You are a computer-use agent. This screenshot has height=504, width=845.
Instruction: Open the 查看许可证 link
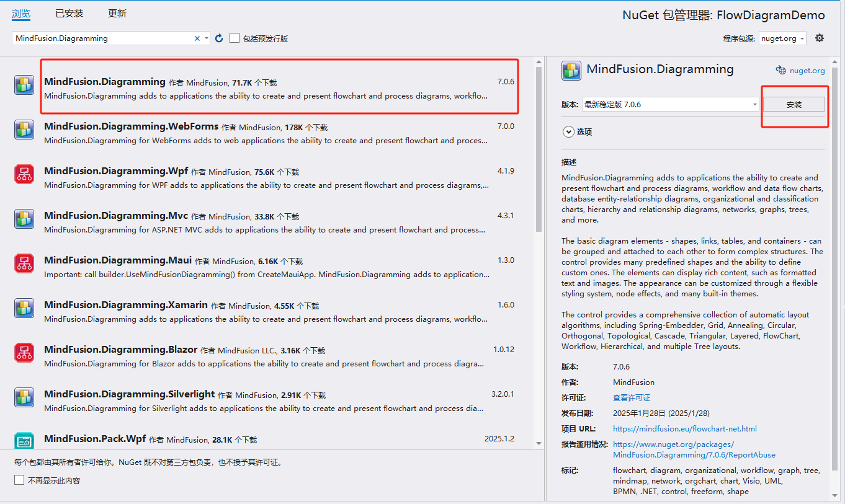tap(632, 398)
